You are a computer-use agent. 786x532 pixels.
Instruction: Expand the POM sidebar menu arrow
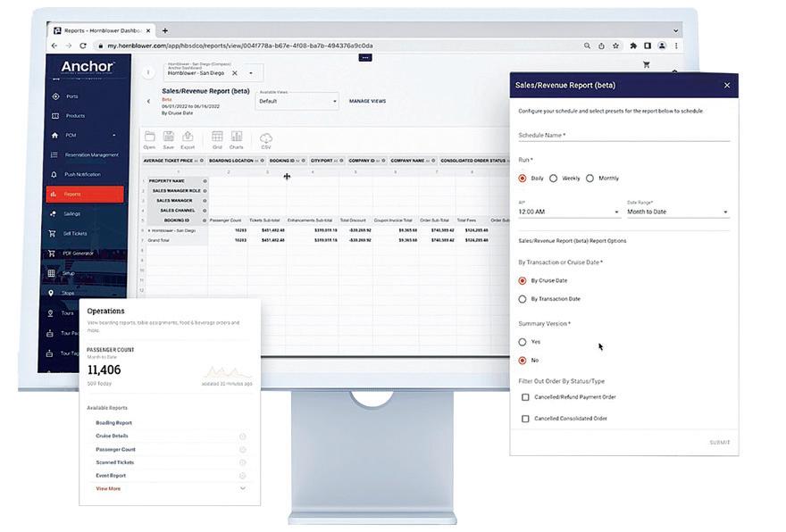[x=114, y=136]
